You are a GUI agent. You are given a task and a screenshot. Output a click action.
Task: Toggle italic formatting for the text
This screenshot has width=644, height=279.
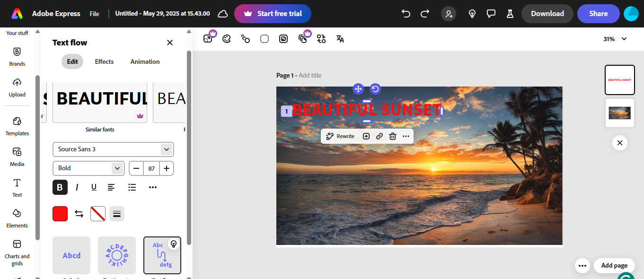coord(77,187)
